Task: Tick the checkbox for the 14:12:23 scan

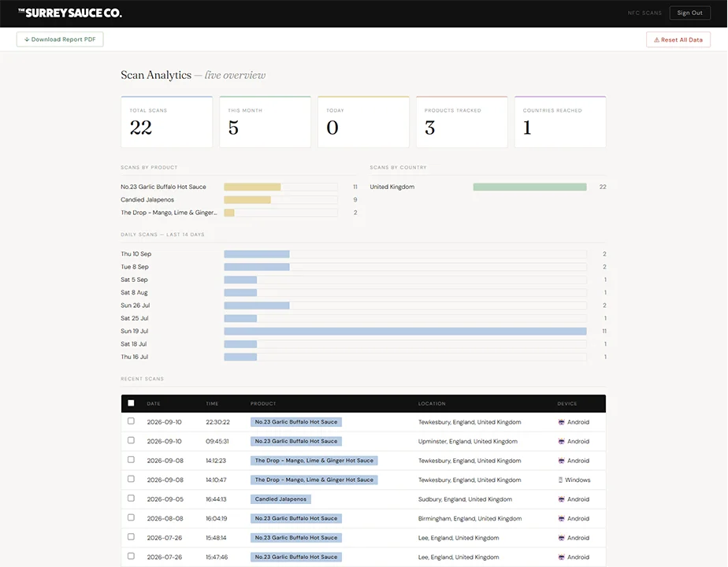Action: [131, 459]
